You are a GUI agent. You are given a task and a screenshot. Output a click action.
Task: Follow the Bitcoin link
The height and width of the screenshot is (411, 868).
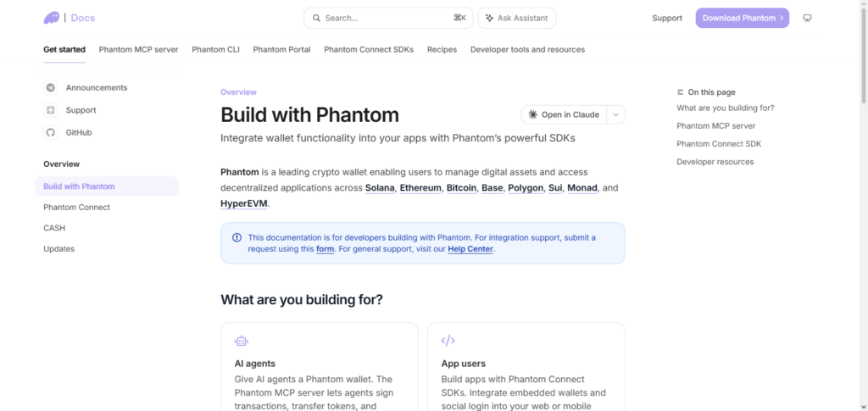(x=462, y=188)
